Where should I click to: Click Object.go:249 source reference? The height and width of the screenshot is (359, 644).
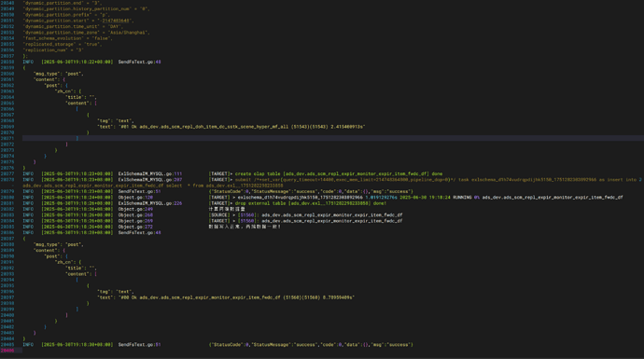tap(135, 209)
